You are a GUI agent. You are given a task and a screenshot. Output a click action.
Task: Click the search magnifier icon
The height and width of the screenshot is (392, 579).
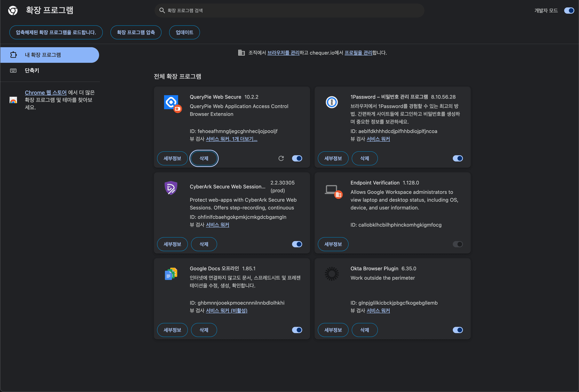(x=162, y=11)
